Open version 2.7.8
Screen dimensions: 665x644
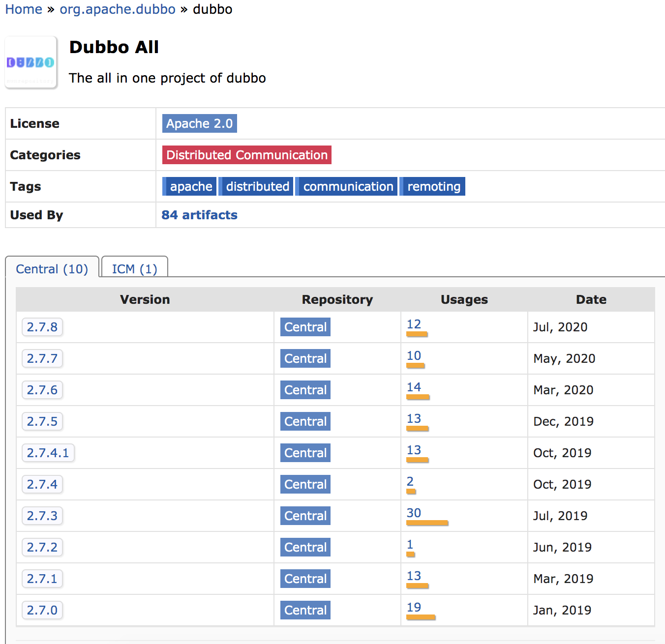pos(42,327)
